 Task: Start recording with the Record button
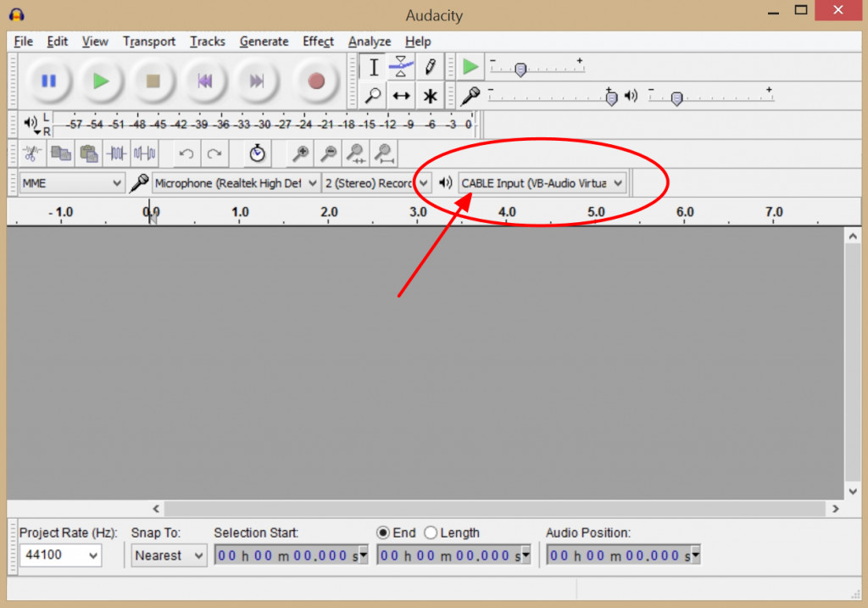315,81
